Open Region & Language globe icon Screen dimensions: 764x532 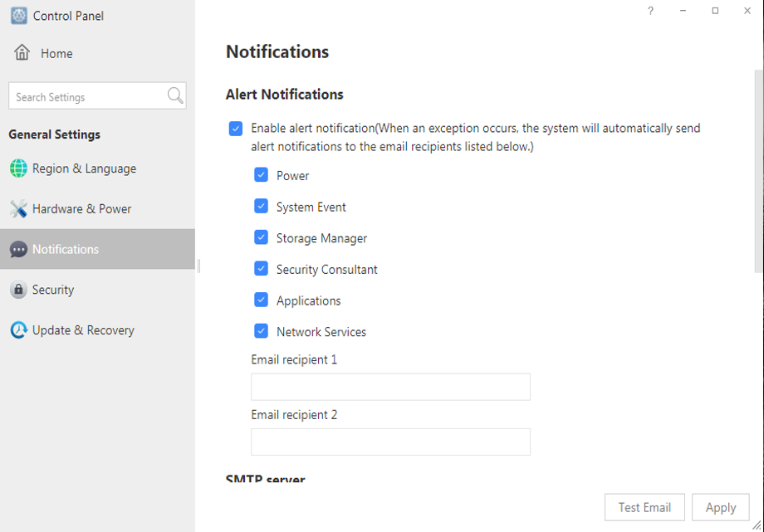pos(18,168)
